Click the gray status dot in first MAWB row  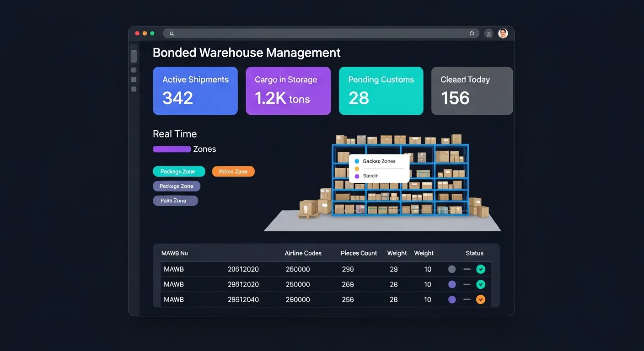point(452,269)
